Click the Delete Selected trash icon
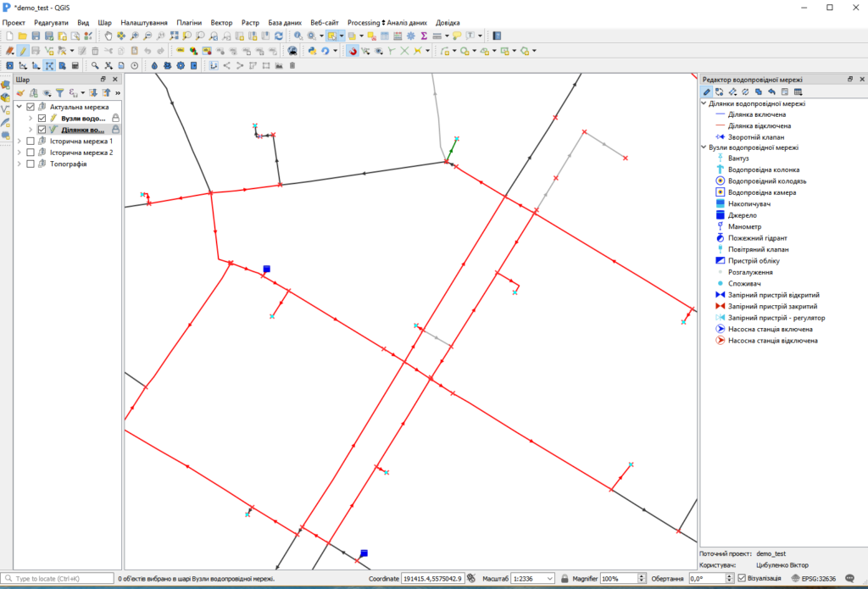The width and height of the screenshot is (868, 589). click(x=95, y=51)
